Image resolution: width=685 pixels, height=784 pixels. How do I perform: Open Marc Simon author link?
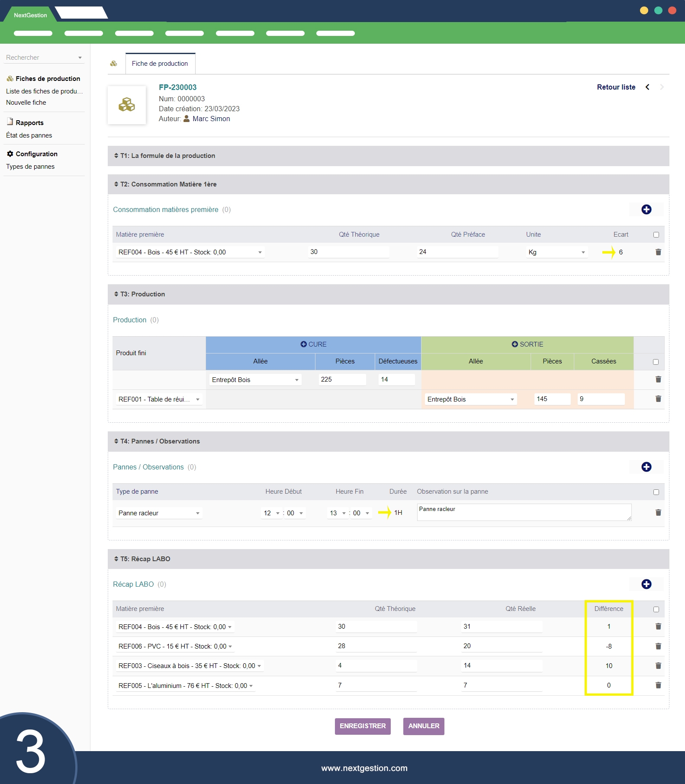(x=211, y=119)
